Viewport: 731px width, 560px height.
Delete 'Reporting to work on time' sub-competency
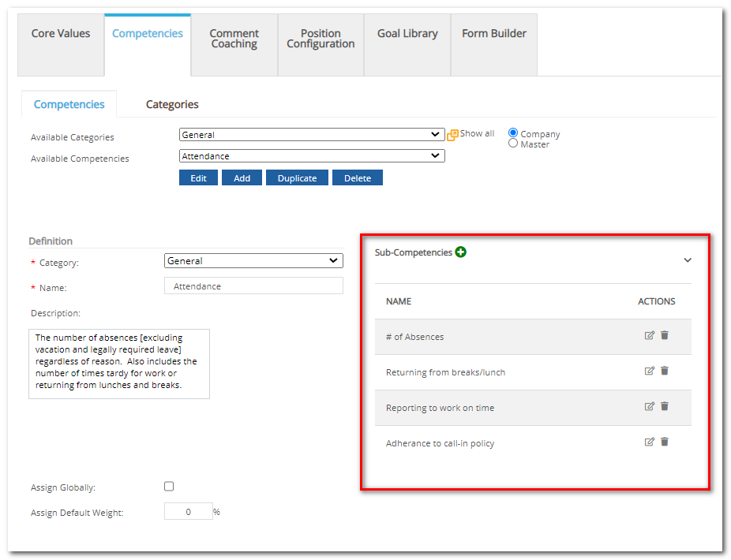coord(665,406)
